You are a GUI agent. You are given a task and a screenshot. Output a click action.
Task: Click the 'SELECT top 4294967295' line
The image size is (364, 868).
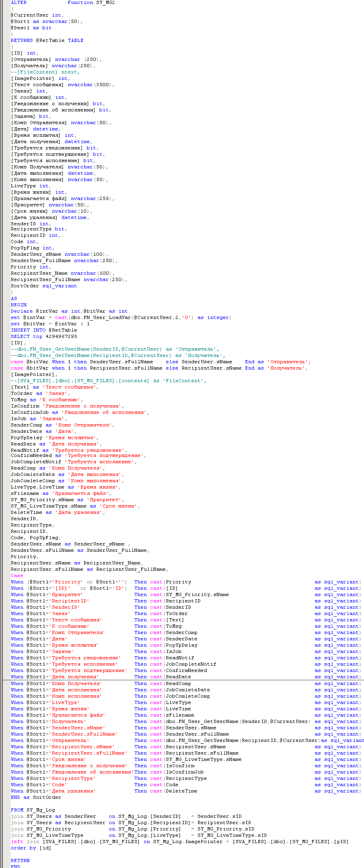click(x=44, y=336)
